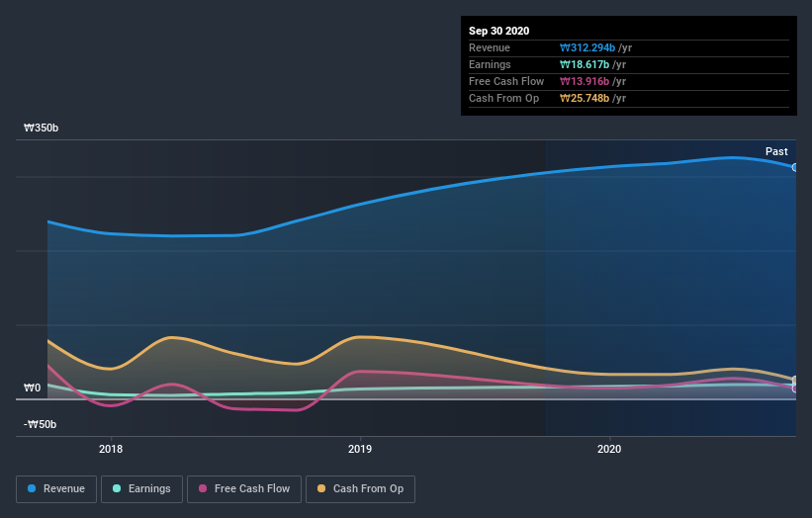The height and width of the screenshot is (518, 812).
Task: Select the 2018 x-axis label
Action: pyautogui.click(x=111, y=449)
